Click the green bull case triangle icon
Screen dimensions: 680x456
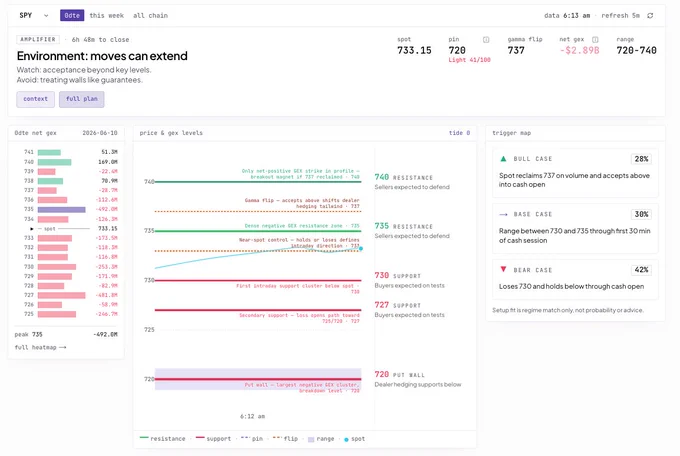[x=503, y=159]
